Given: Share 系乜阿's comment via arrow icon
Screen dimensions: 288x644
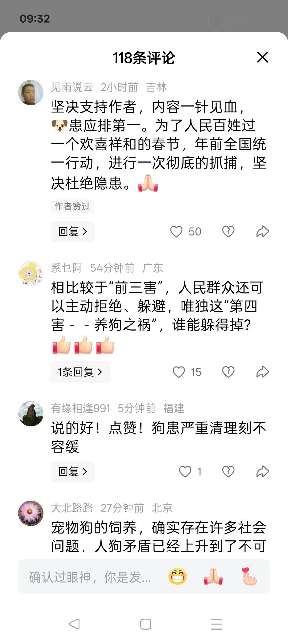Looking at the screenshot, I should (x=263, y=372).
